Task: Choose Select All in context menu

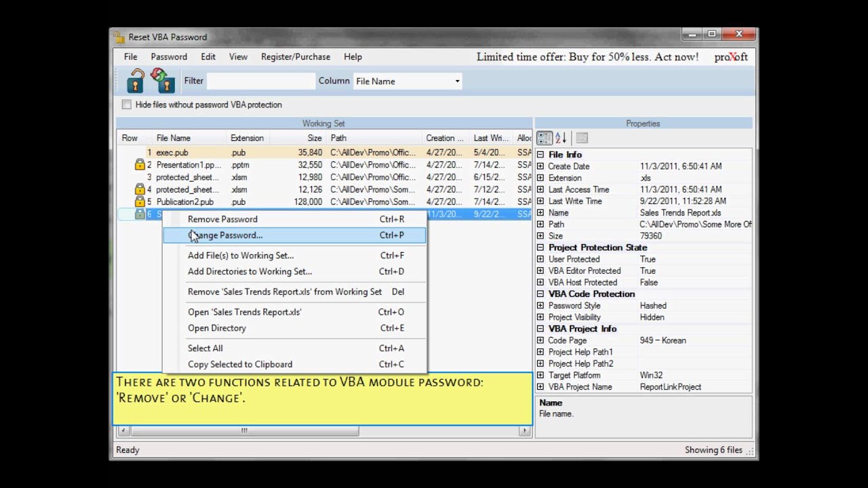Action: pyautogui.click(x=294, y=348)
